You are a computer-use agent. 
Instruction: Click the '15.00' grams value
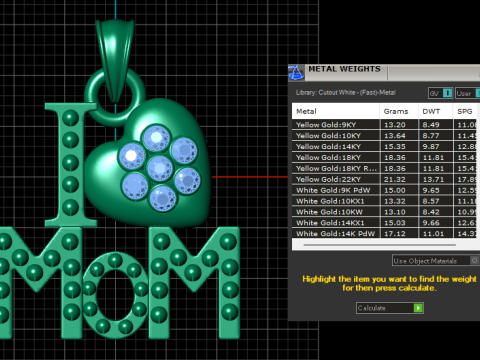(395, 190)
